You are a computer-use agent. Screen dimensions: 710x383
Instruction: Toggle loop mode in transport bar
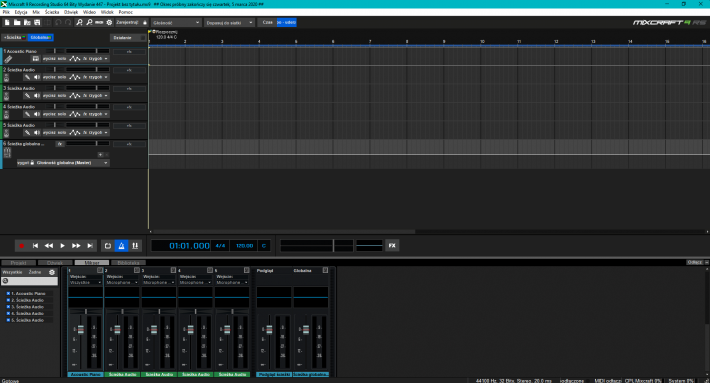click(108, 246)
